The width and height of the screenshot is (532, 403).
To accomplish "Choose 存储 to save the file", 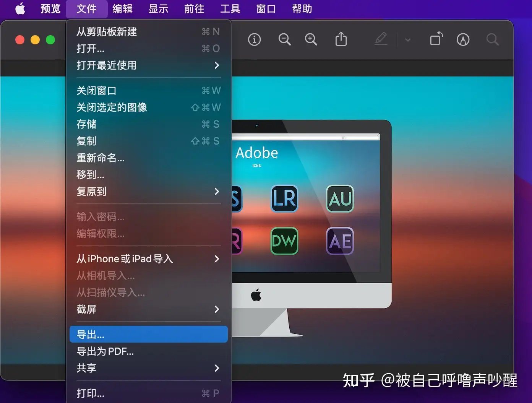I will (x=149, y=124).
